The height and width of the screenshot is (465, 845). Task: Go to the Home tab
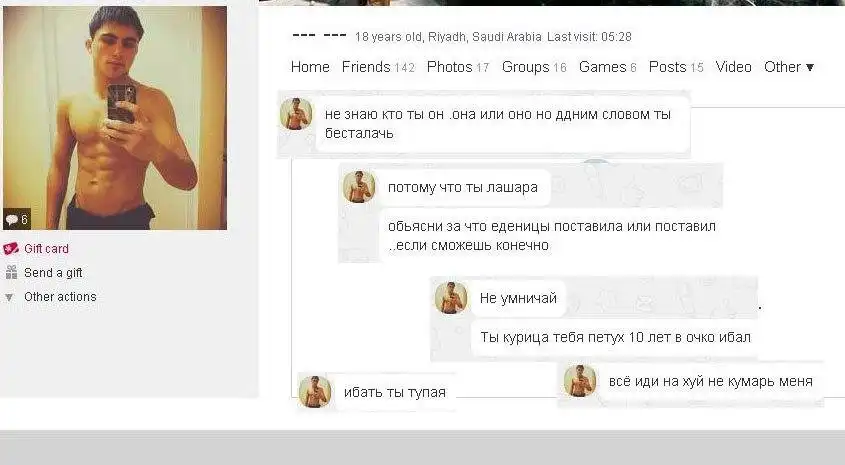click(310, 67)
